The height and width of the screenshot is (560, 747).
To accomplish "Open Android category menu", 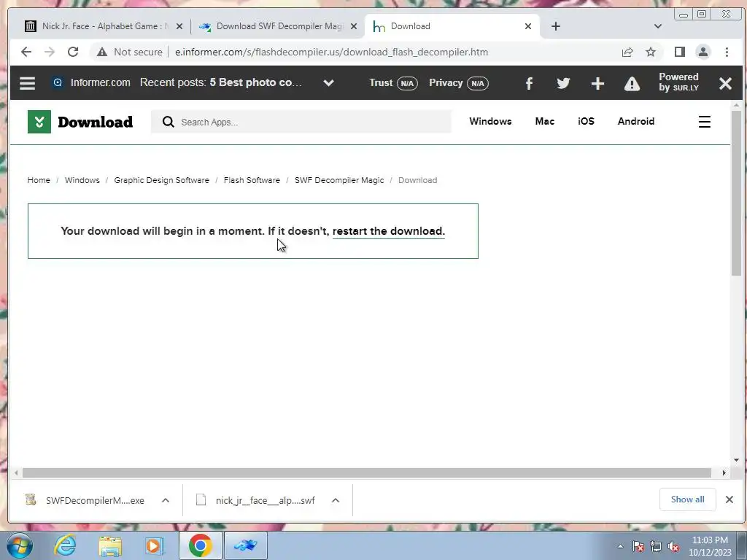I will coord(636,122).
